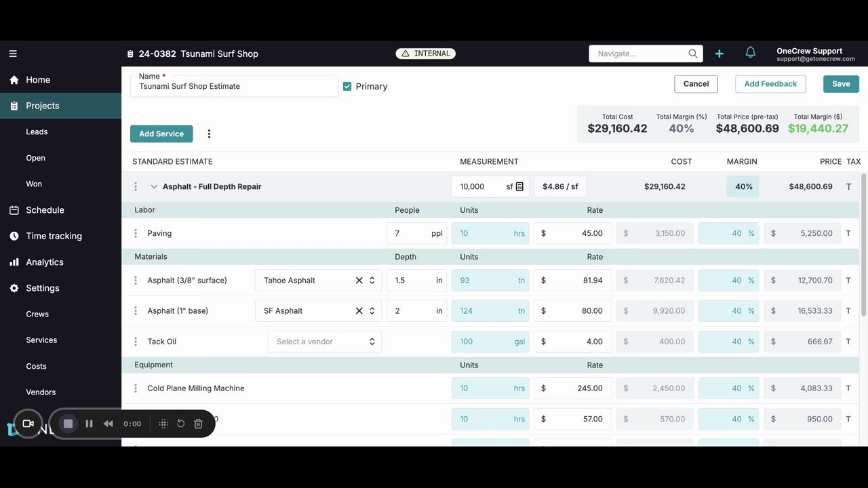This screenshot has height=488, width=868.
Task: Open Costs under Settings
Action: [x=36, y=366]
